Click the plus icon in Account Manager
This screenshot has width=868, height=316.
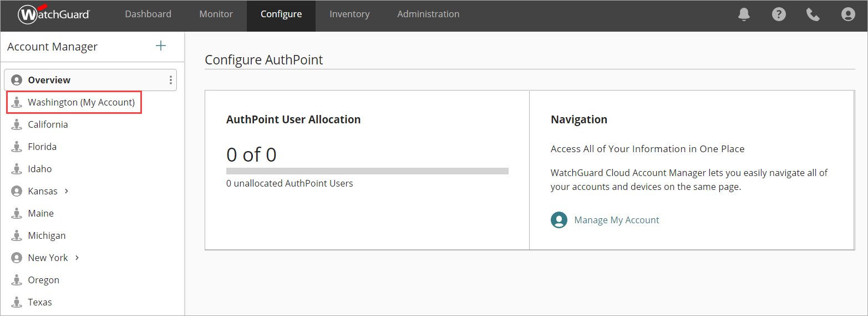[x=161, y=46]
